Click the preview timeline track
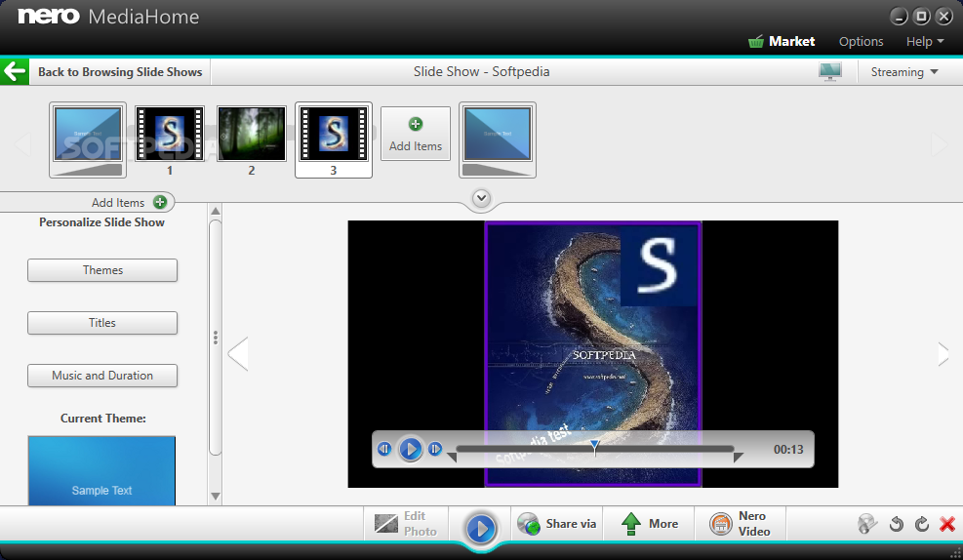This screenshot has width=963, height=560. pyautogui.click(x=594, y=449)
